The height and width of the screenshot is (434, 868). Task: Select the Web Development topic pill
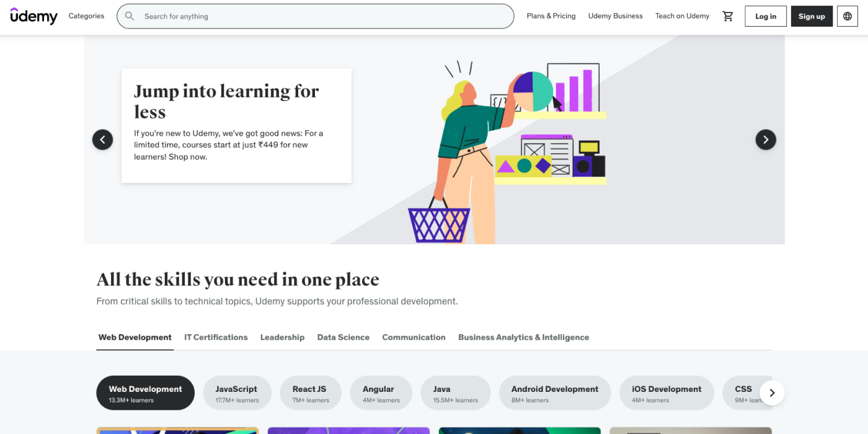click(x=146, y=393)
